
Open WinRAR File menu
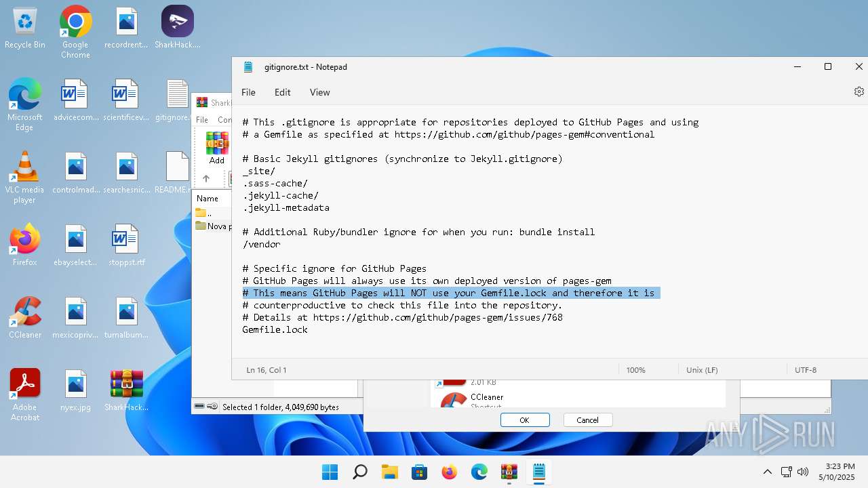(202, 119)
